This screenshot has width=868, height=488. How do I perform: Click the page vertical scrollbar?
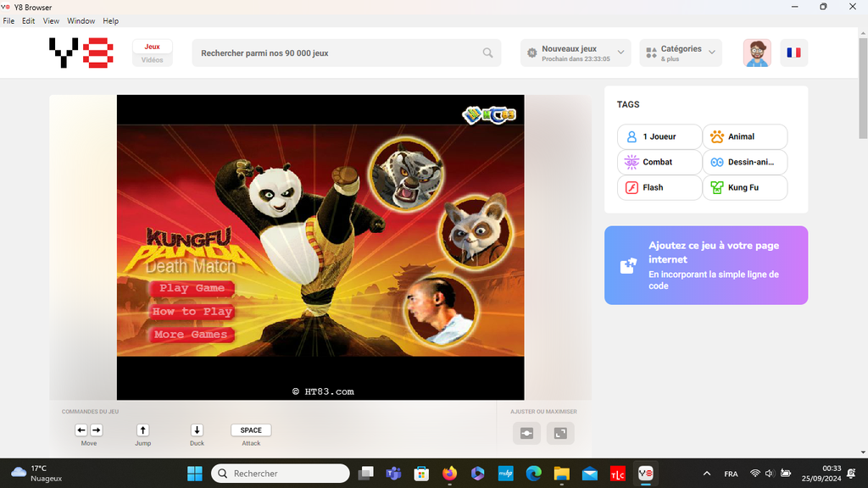click(863, 110)
